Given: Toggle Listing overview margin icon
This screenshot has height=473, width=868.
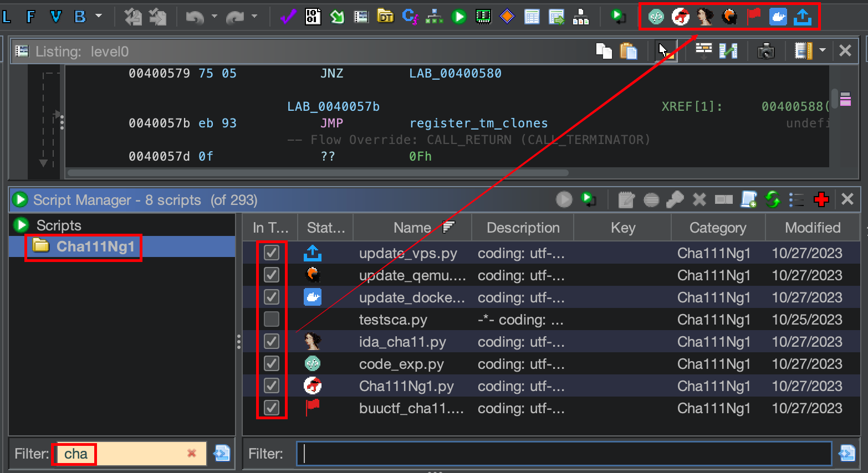Looking at the screenshot, I should [803, 51].
